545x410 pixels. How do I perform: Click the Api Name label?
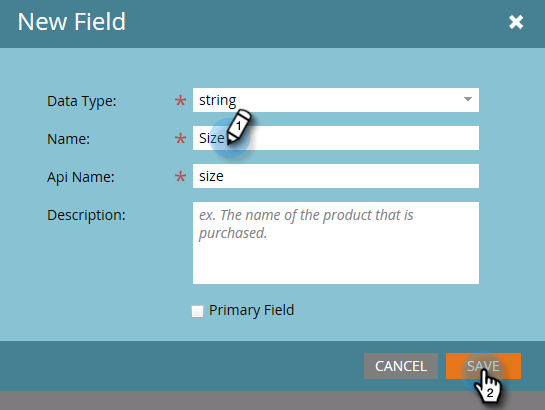tap(81, 177)
